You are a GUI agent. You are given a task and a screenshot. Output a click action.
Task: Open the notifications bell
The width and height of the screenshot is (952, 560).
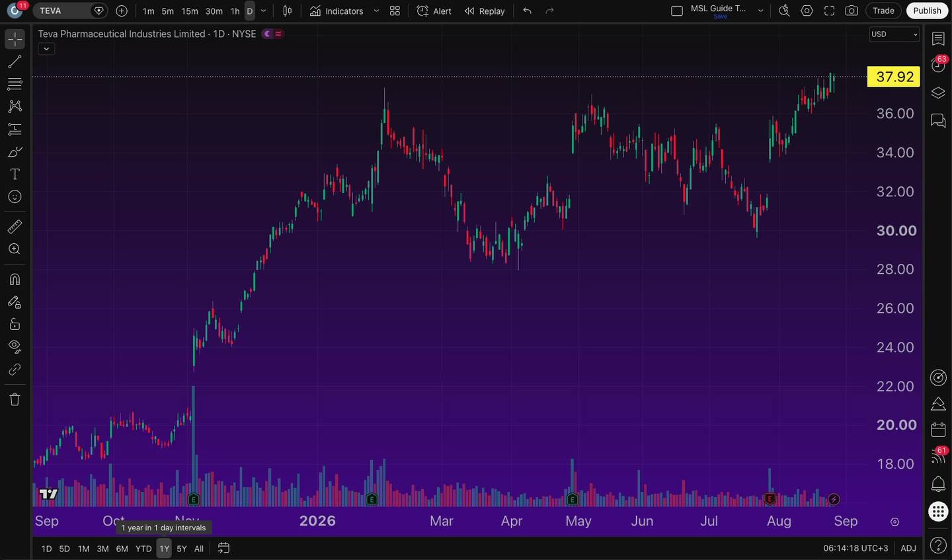pyautogui.click(x=938, y=484)
